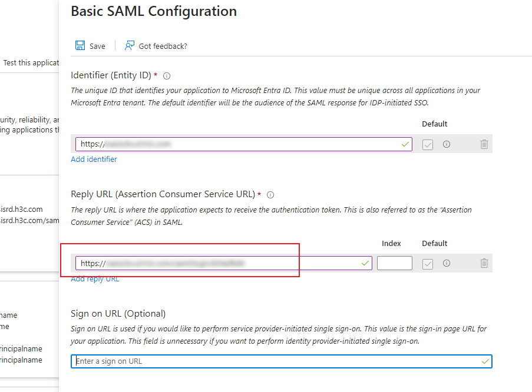532x392 pixels.
Task: Click info icon next to identifier Default checkbox
Action: coord(447,144)
